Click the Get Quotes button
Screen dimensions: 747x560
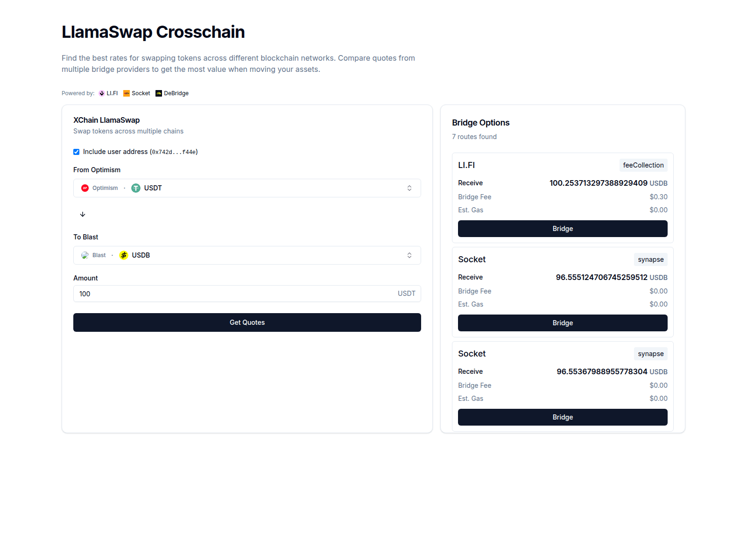pos(247,322)
